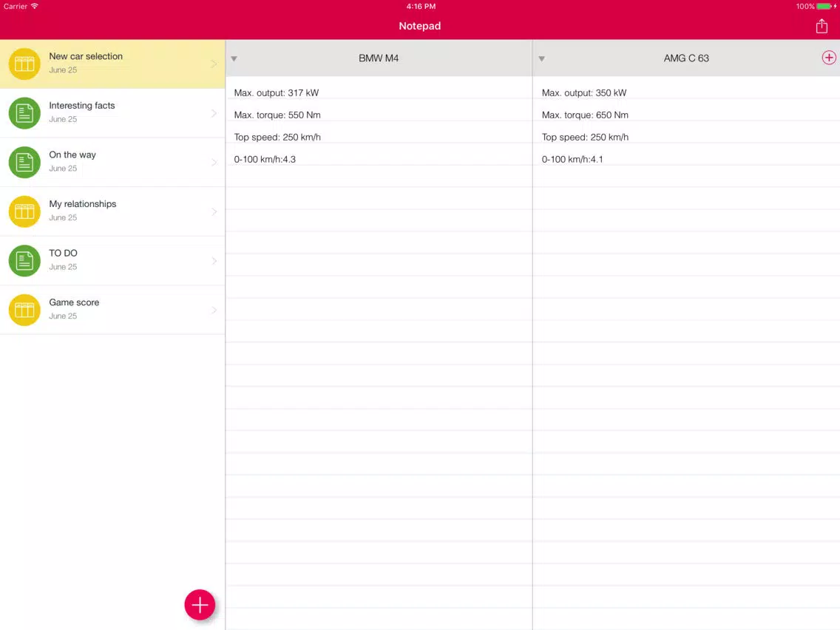Expand My relationships row chevron
This screenshot has height=630, width=840.
click(x=214, y=211)
